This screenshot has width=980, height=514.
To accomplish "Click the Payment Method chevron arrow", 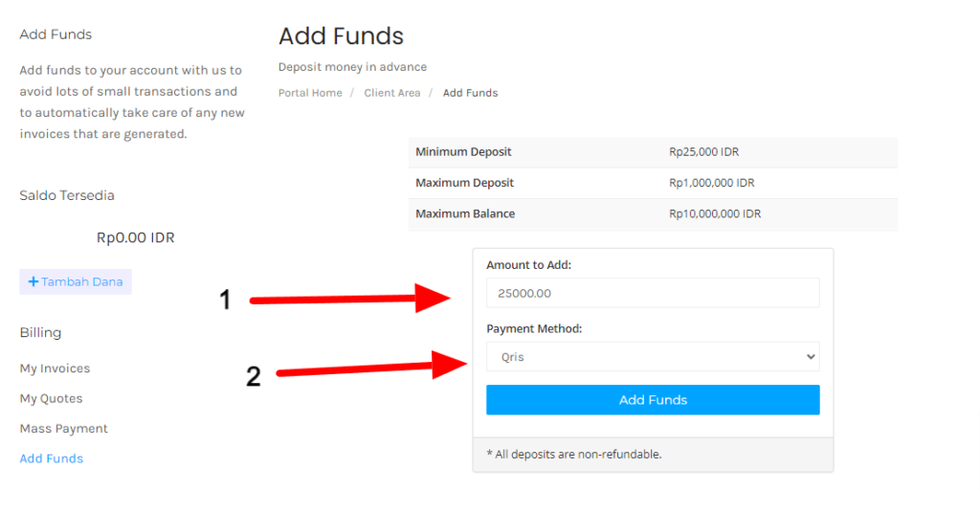I will tap(811, 357).
